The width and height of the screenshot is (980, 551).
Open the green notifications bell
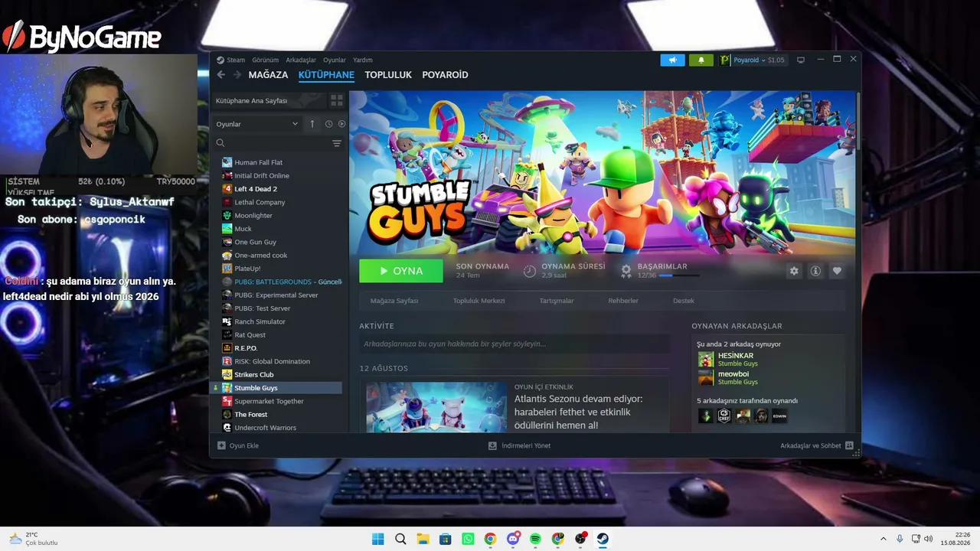point(701,60)
